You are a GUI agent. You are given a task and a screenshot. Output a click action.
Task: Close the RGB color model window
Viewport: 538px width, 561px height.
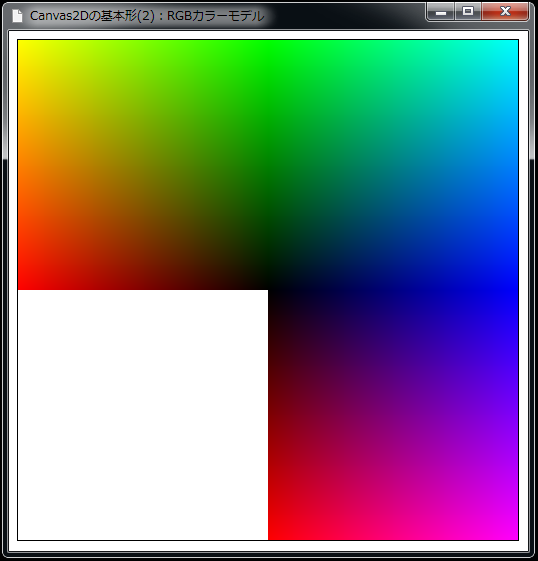pos(505,12)
